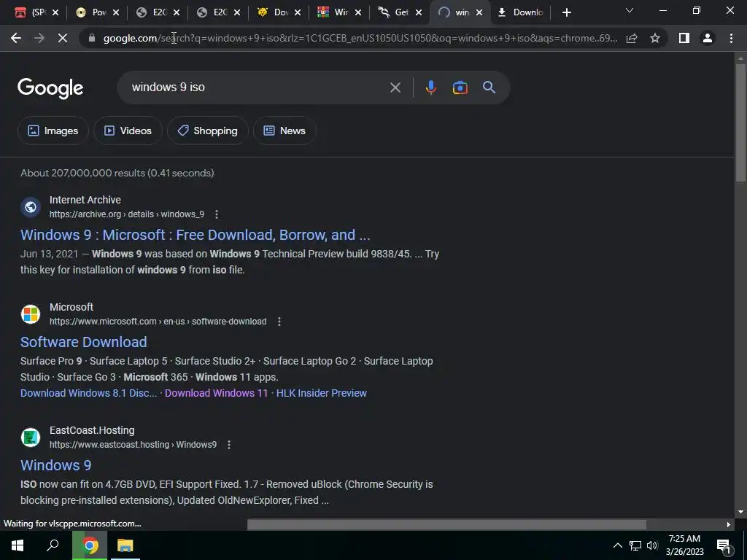Open the Download Windows 11 link

click(216, 393)
